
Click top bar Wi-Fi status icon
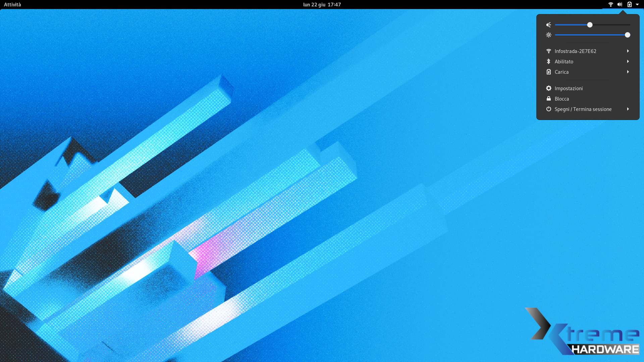611,4
